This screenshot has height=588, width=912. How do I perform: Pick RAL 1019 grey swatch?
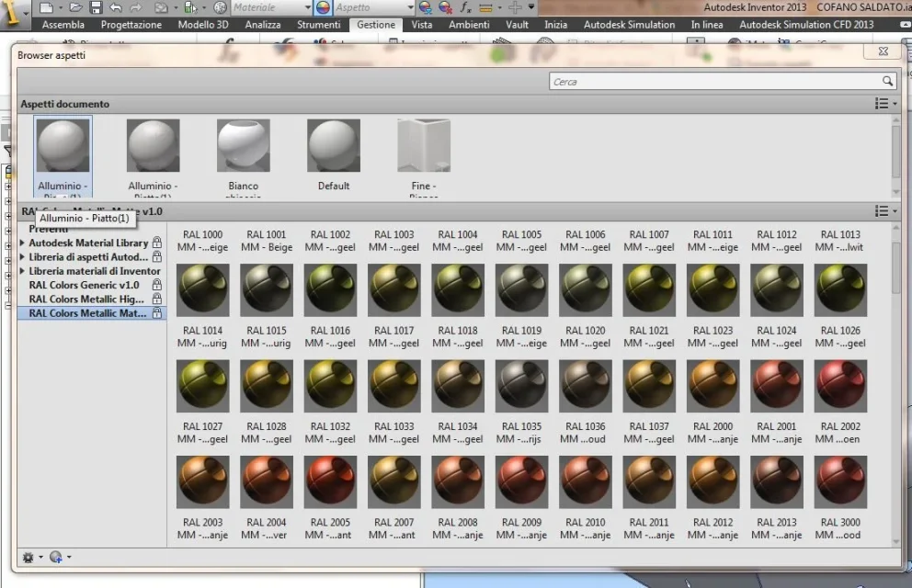coord(521,386)
